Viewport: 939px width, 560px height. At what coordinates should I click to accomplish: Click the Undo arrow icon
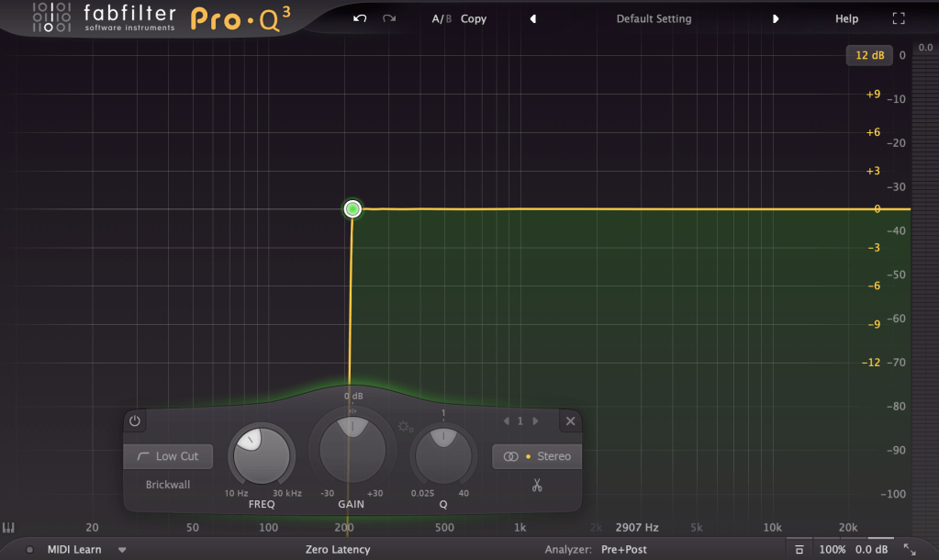coord(360,18)
